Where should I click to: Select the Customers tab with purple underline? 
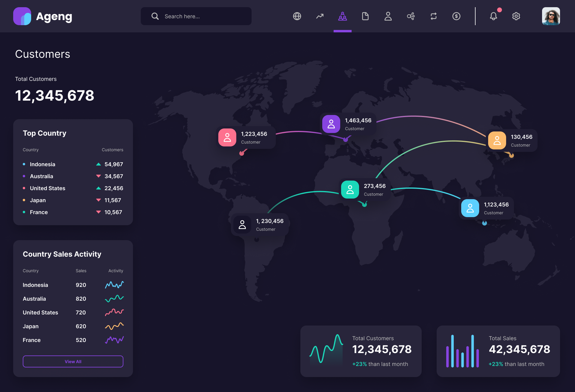[x=342, y=16]
